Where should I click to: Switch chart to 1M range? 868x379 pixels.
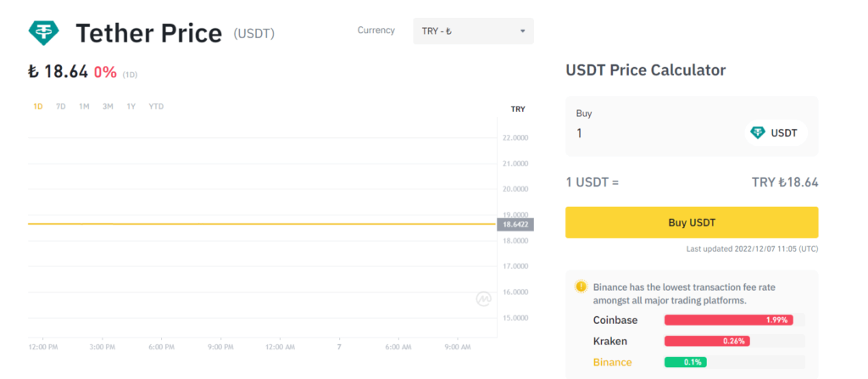coord(84,106)
